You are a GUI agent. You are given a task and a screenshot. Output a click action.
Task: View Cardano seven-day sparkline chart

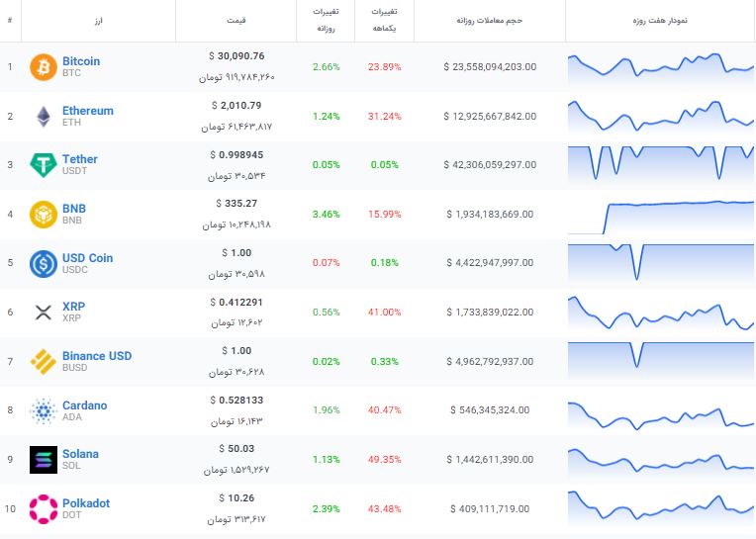661,415
